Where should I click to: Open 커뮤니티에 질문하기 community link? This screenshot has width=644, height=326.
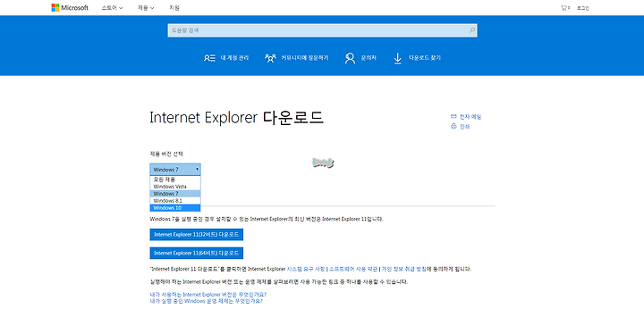(x=297, y=58)
